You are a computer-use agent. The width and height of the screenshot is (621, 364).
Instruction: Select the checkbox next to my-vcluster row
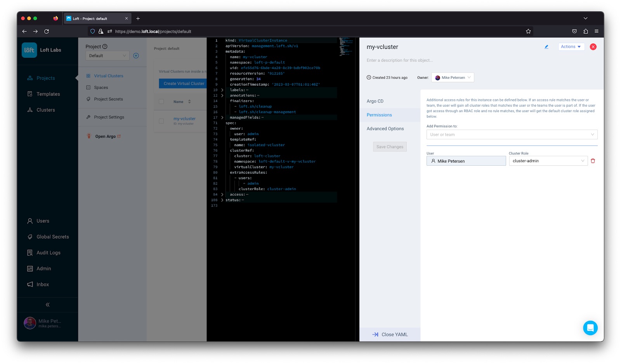click(x=161, y=121)
